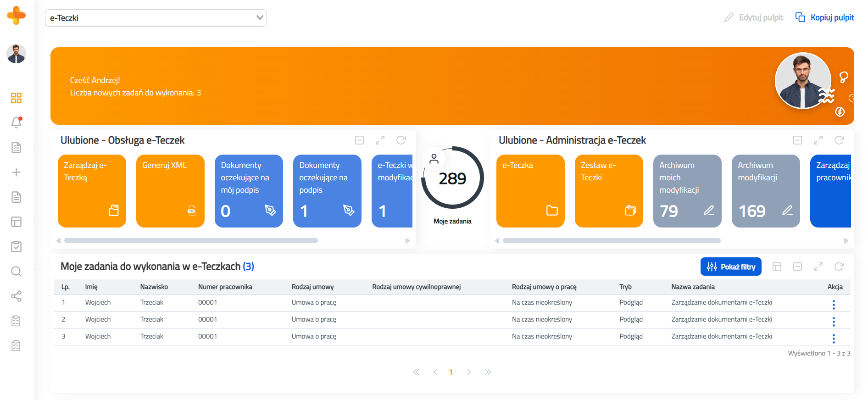Click the Obsługa e-Teczek horizontal scrollbar
The height and width of the screenshot is (400, 868).
click(191, 241)
